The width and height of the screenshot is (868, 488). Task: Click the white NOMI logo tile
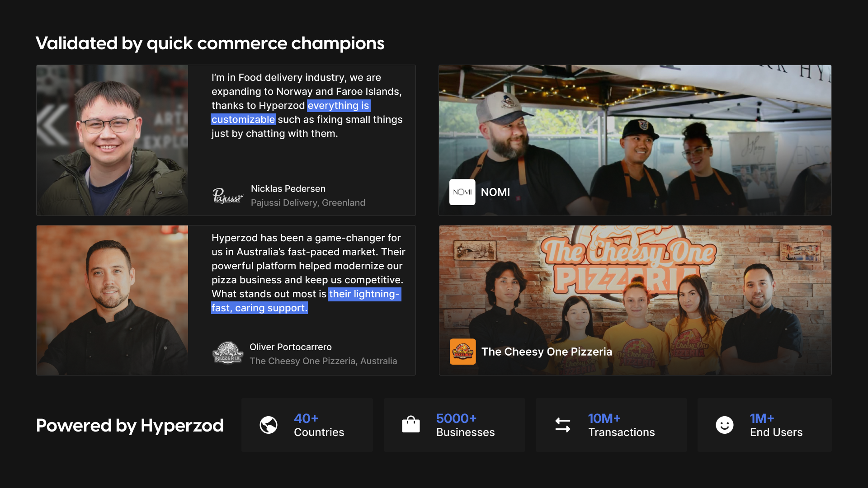(462, 192)
